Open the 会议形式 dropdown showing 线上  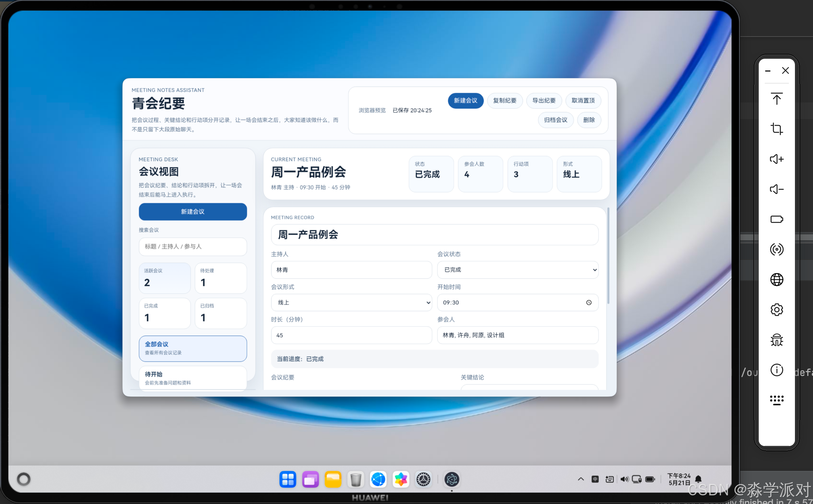[x=351, y=302]
